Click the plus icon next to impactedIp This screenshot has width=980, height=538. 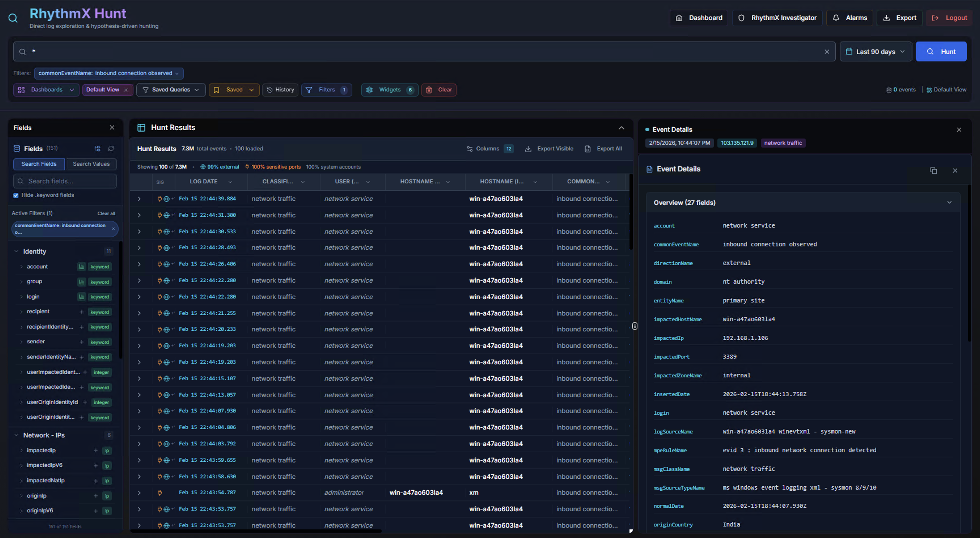(96, 450)
